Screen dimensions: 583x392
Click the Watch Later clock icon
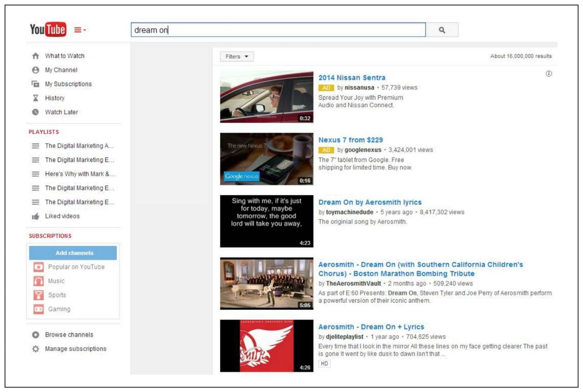(x=36, y=112)
